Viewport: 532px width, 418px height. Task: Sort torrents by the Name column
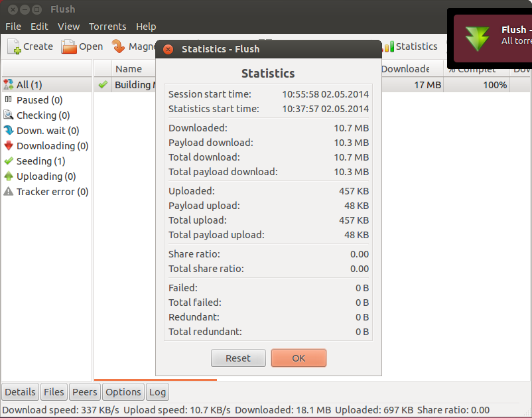click(x=134, y=69)
